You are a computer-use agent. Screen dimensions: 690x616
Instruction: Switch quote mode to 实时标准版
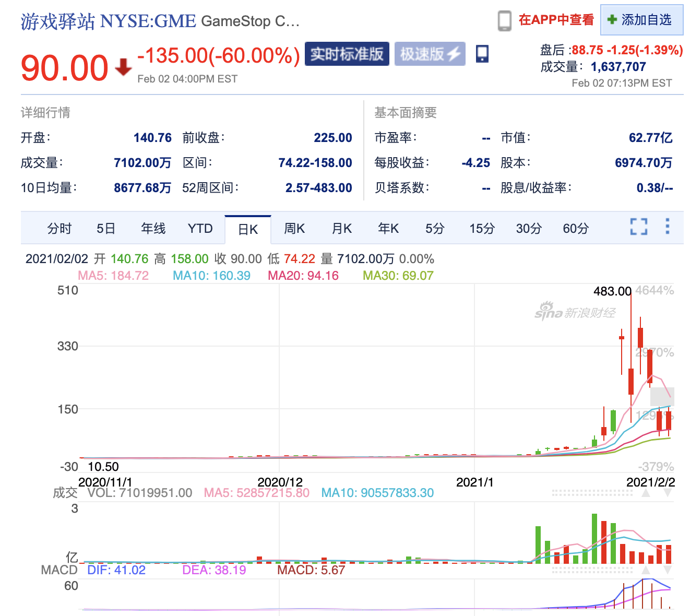(347, 54)
